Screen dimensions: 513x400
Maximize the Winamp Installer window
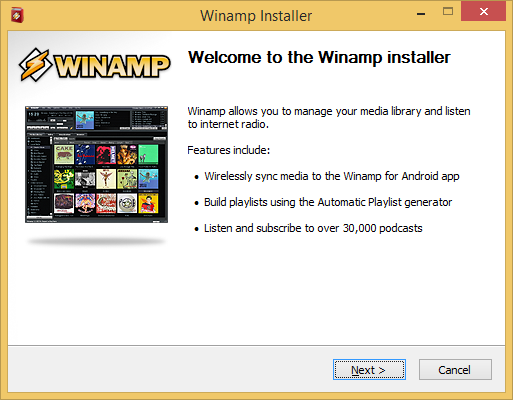pos(448,12)
